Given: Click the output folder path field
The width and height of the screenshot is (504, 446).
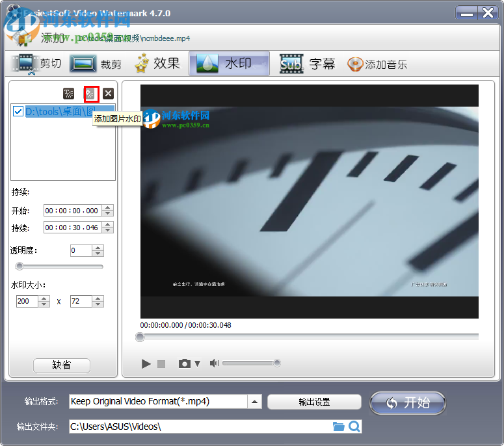Looking at the screenshot, I should (x=200, y=426).
